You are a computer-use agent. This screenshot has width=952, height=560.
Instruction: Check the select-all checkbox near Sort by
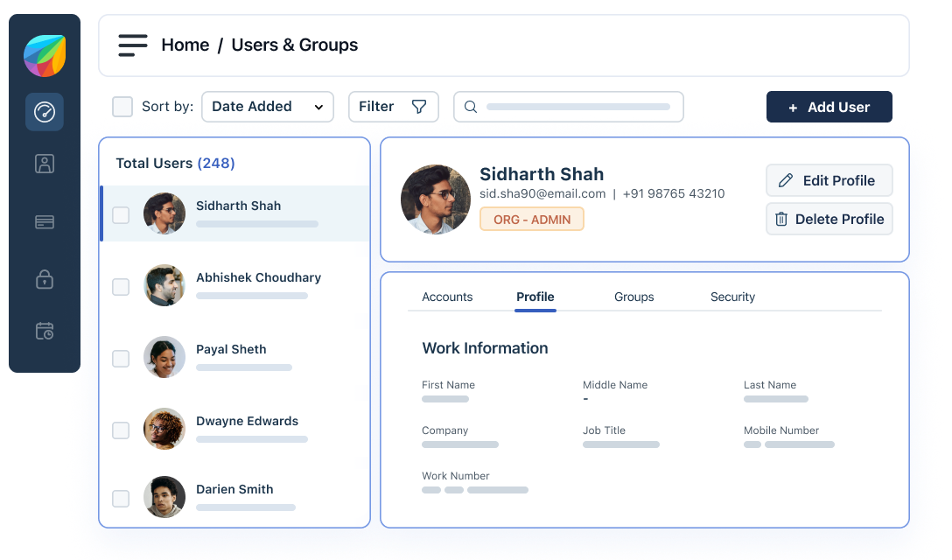click(x=122, y=106)
